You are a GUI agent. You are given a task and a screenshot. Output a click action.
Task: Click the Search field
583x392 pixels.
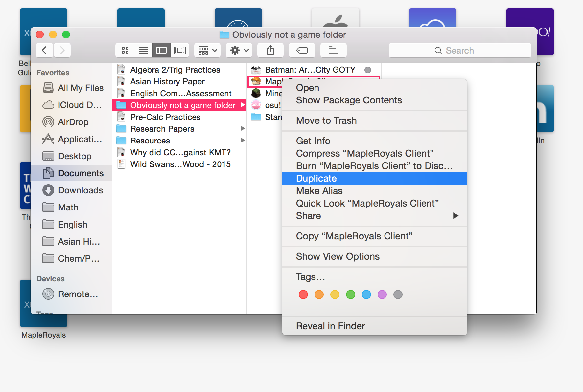pyautogui.click(x=460, y=50)
